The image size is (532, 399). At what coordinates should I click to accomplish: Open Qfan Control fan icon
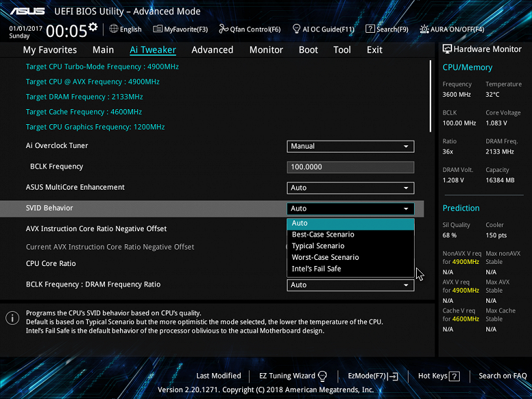pyautogui.click(x=223, y=29)
